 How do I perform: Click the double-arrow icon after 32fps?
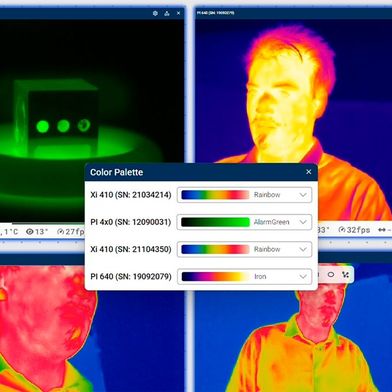[382, 230]
